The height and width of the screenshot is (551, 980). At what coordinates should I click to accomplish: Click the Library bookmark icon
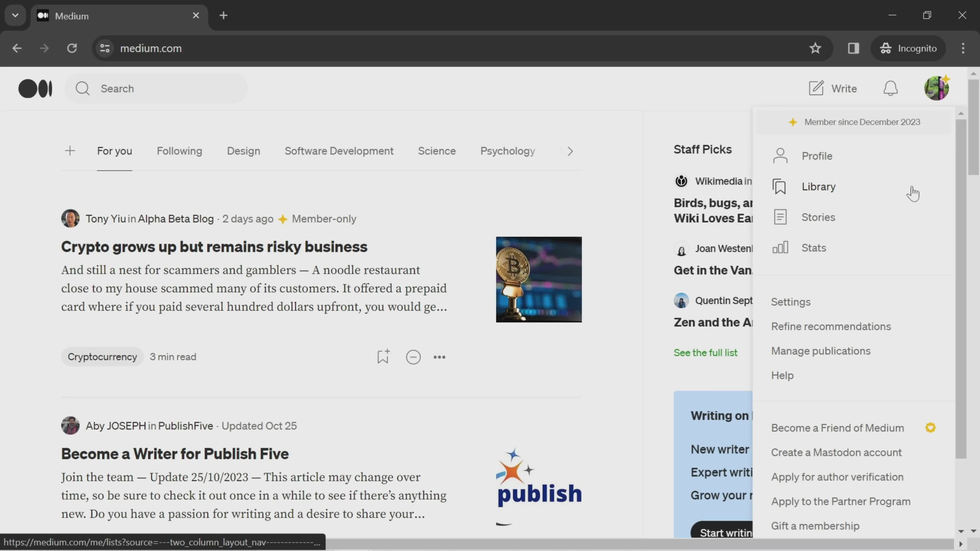tap(779, 187)
